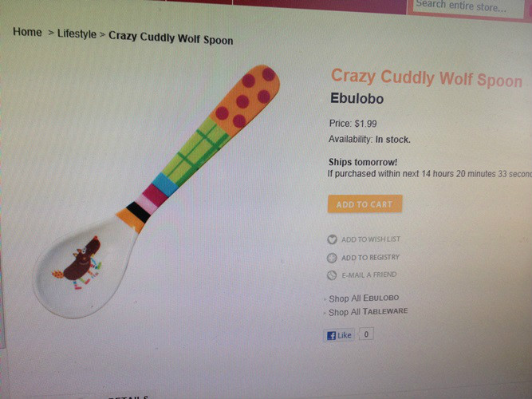532x399 pixels.
Task: Click the registry icon beside Add to Registry
Action: tap(332, 258)
